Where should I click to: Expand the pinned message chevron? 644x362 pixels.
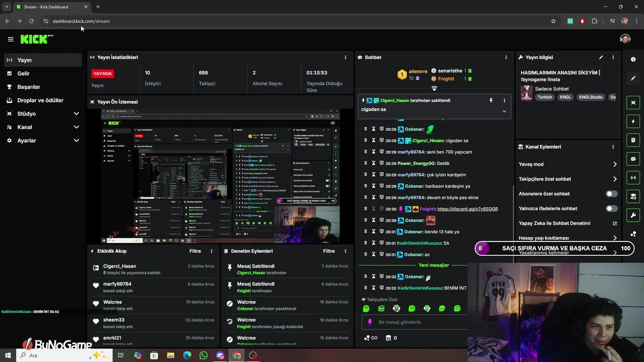504,111
